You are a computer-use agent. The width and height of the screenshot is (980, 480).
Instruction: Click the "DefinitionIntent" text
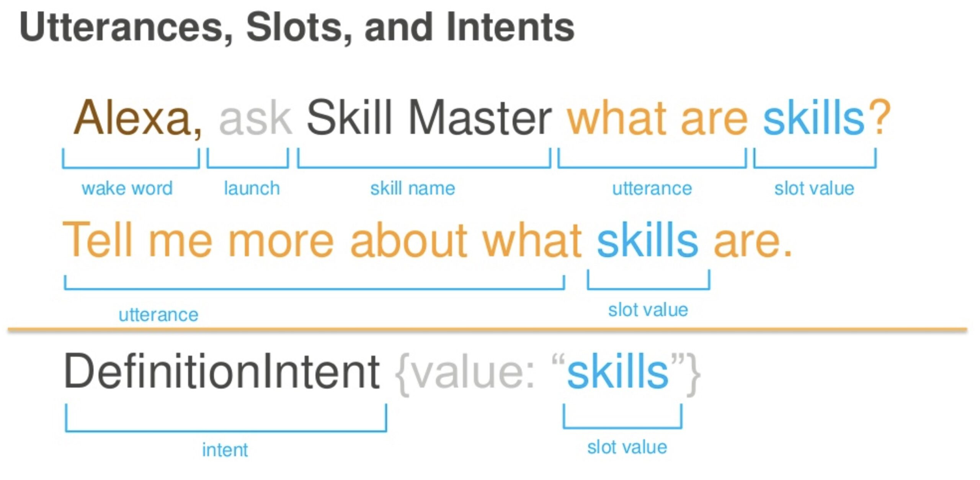222,371
